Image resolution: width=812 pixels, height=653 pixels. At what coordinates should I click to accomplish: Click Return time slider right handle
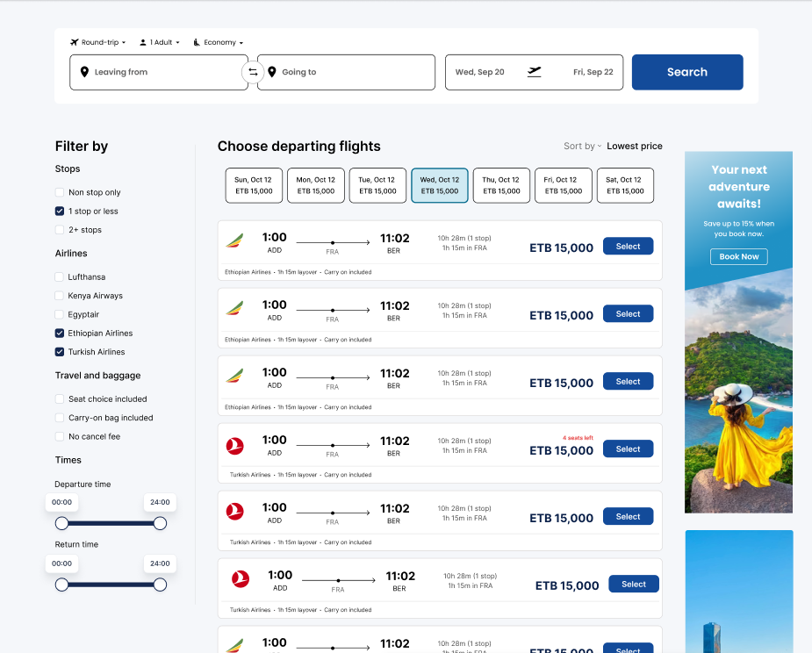coord(160,585)
